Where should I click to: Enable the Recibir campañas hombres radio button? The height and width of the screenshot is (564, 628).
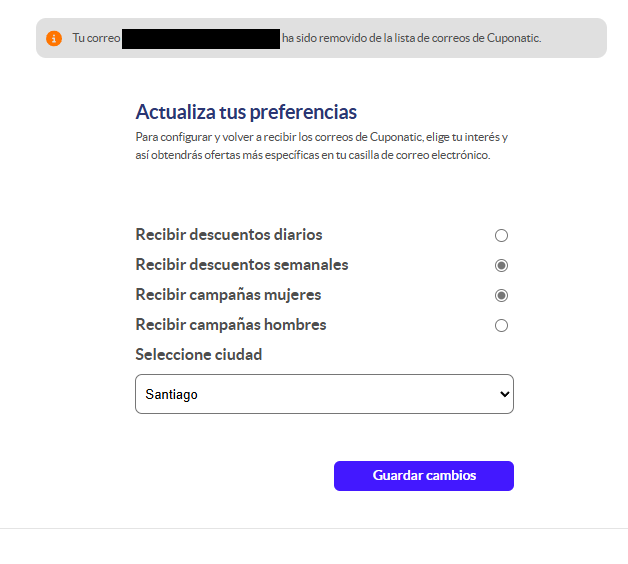coord(501,325)
